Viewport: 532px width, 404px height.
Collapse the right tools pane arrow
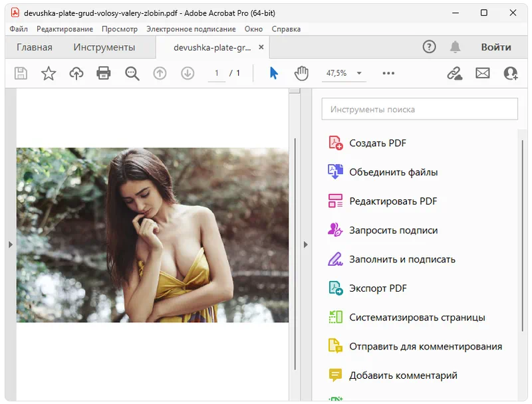[306, 245]
